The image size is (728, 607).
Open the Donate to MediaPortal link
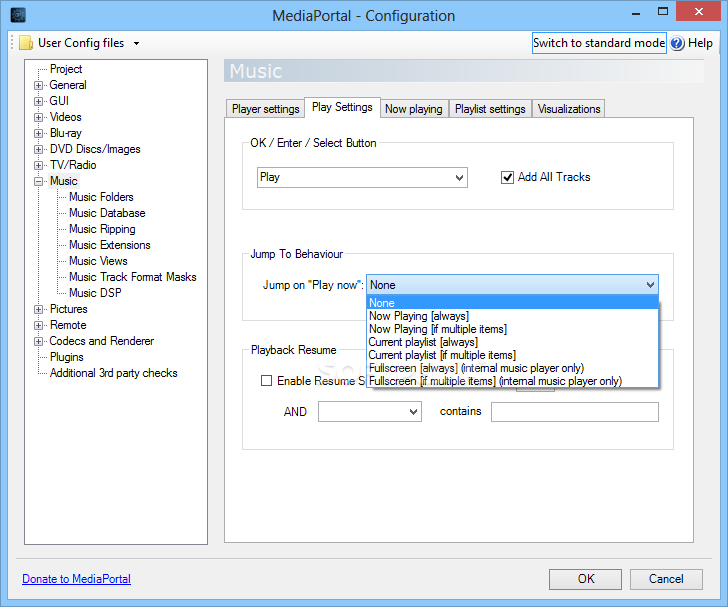77,579
